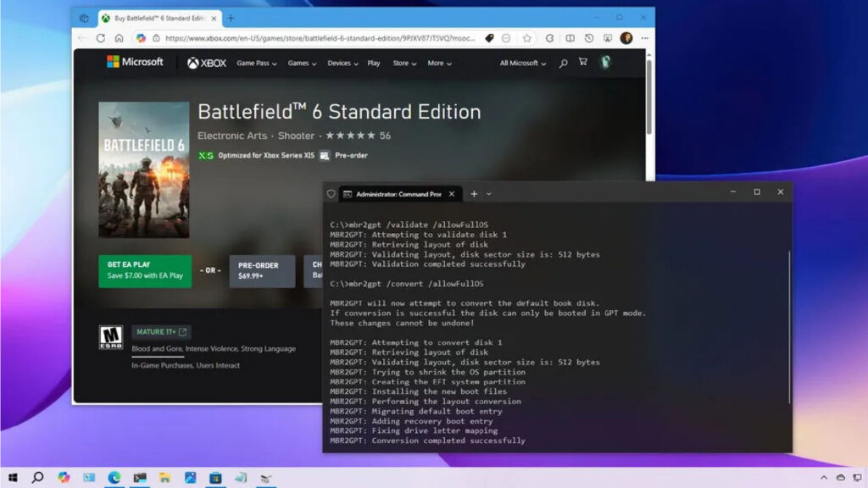Viewport: 868px width, 488px height.
Task: Open terminal profile dropdown chevron
Action: click(488, 194)
